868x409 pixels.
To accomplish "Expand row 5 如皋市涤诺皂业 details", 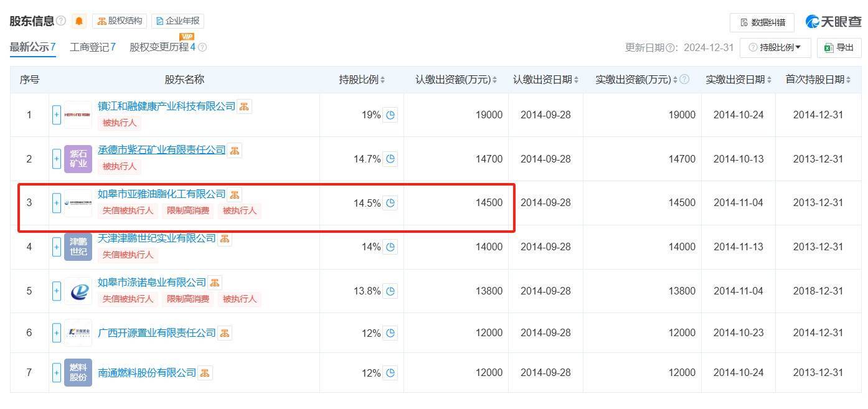I will pyautogui.click(x=57, y=291).
